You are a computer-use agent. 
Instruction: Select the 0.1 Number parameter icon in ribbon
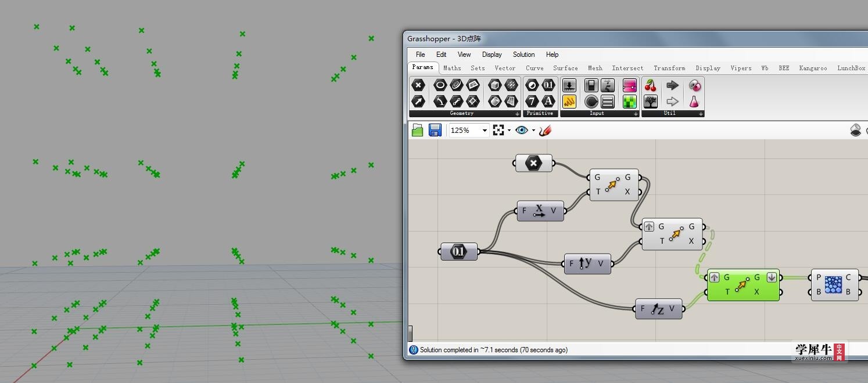pyautogui.click(x=548, y=85)
